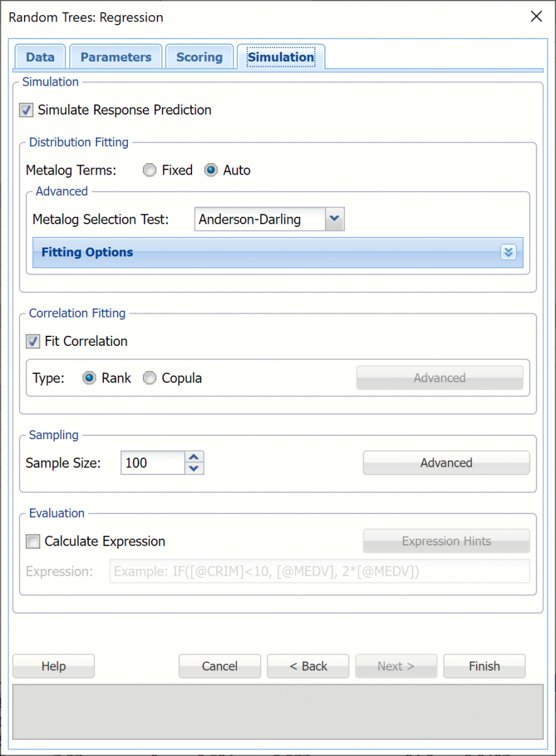
Task: Decrease Sample Size with down arrow
Action: 195,469
